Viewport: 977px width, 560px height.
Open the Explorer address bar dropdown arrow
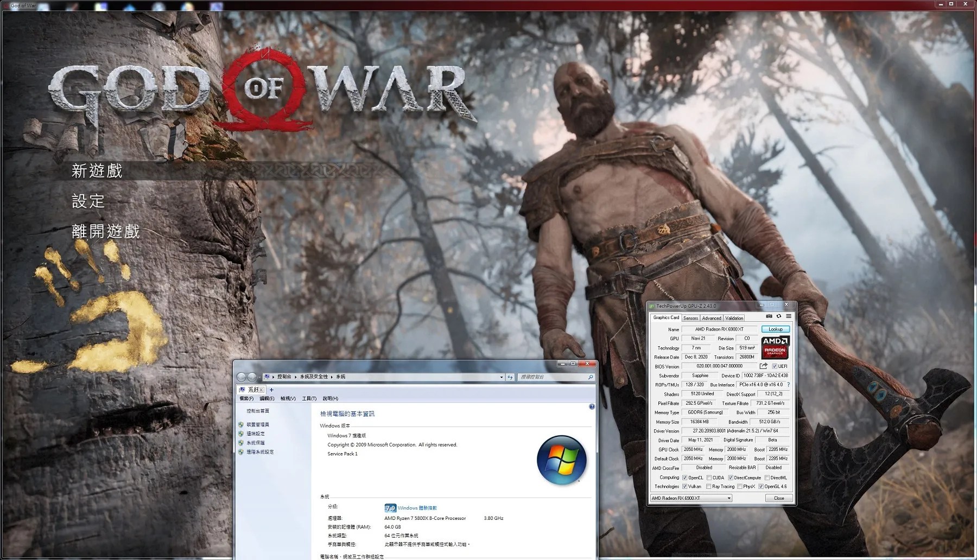point(501,377)
